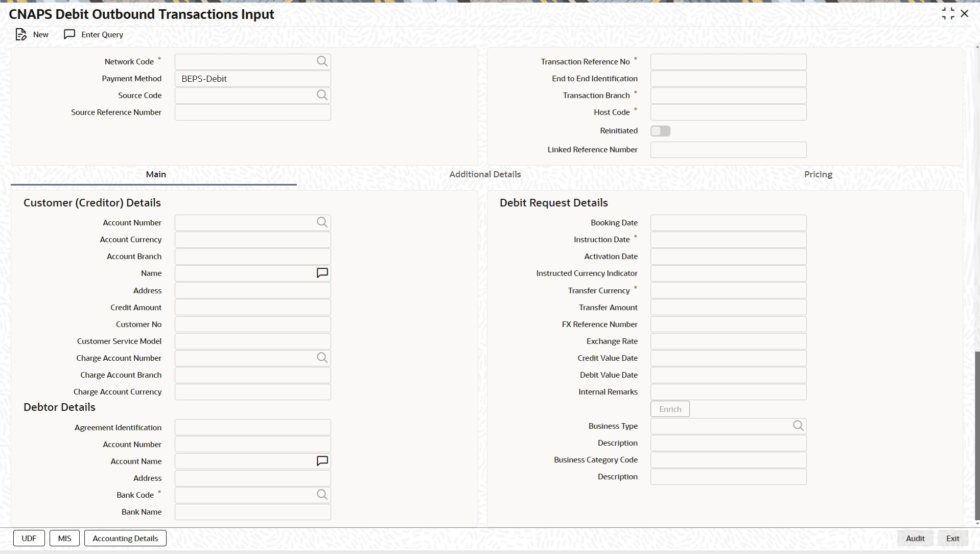Screen dimensions: 980x556
Task: Focus the Transfer Amount field
Action: coord(729,308)
